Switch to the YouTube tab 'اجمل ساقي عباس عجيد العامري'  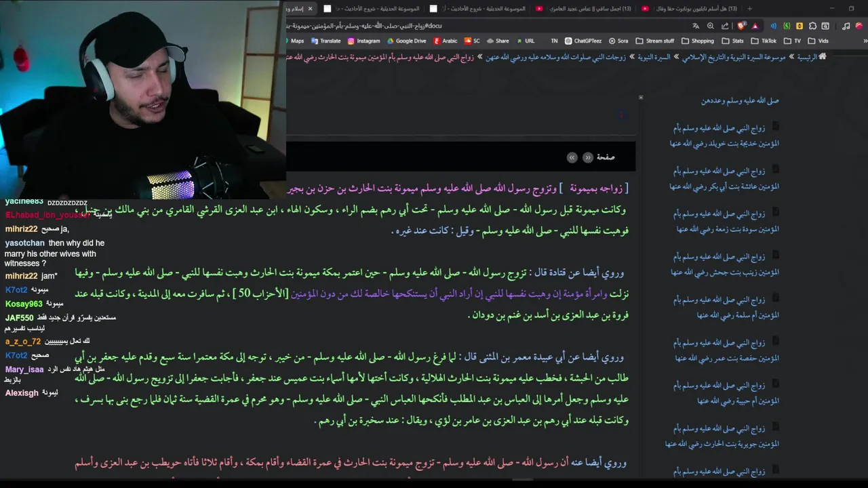[583, 9]
